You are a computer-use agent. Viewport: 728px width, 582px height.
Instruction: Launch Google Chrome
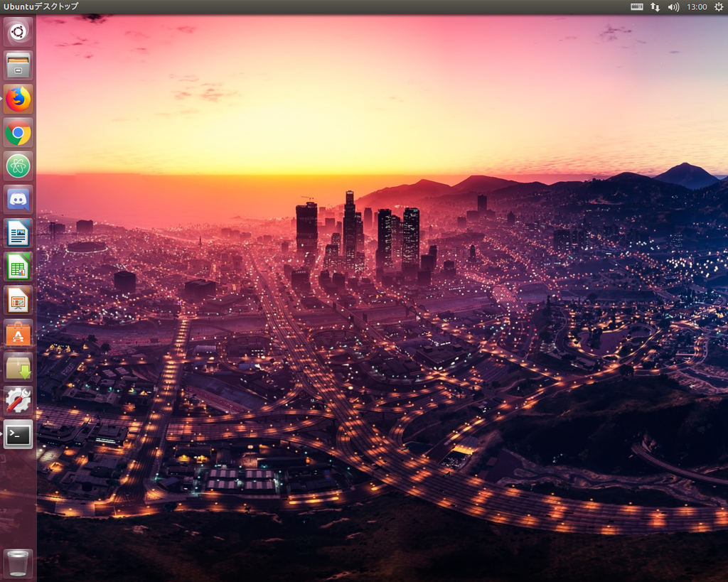(18, 133)
